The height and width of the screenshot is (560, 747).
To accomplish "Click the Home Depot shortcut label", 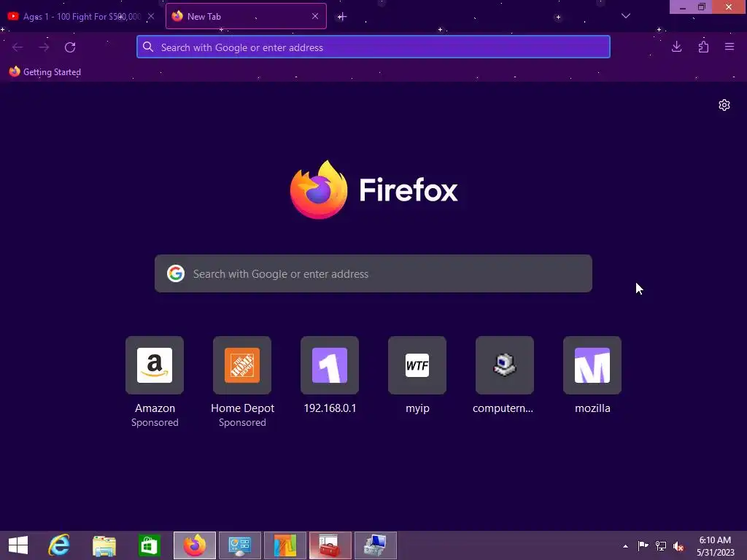I will coord(242,408).
